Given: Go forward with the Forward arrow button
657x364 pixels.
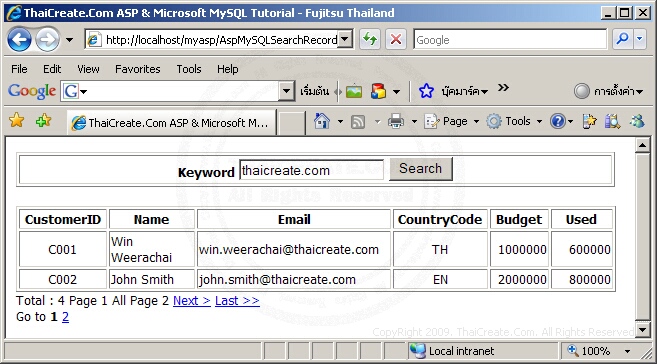Looking at the screenshot, I should pos(47,40).
